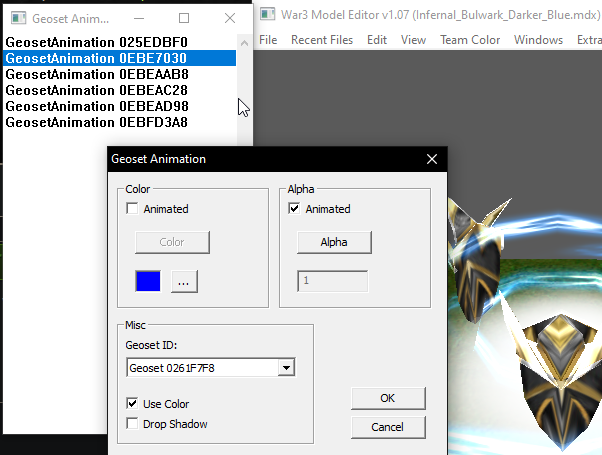Screen dimensions: 602x455
Task: Open the File menu
Action: click(x=268, y=40)
